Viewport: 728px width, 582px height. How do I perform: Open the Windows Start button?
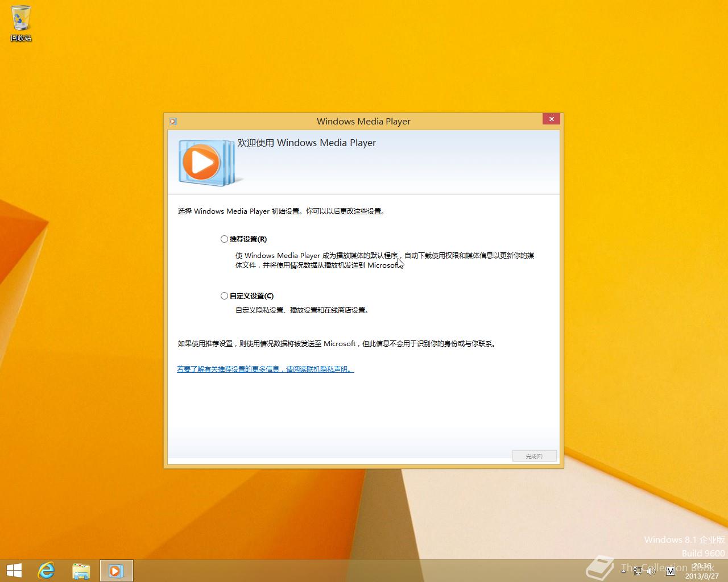(14, 571)
